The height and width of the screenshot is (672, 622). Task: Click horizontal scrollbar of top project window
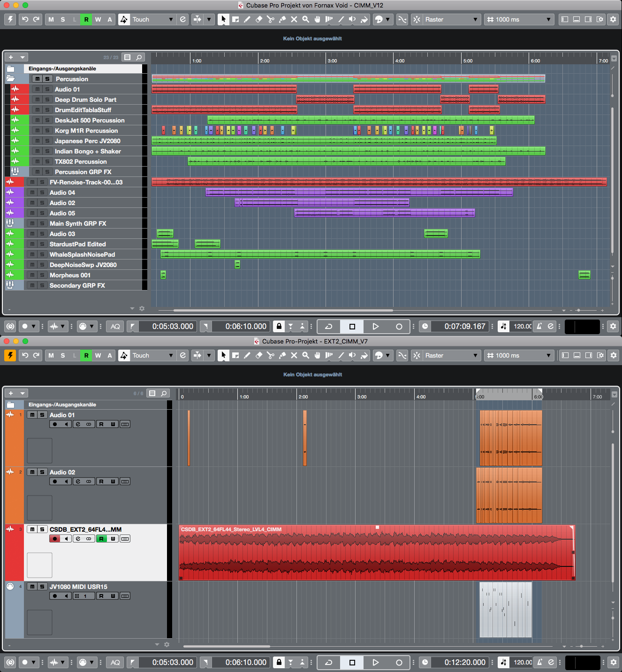(283, 310)
